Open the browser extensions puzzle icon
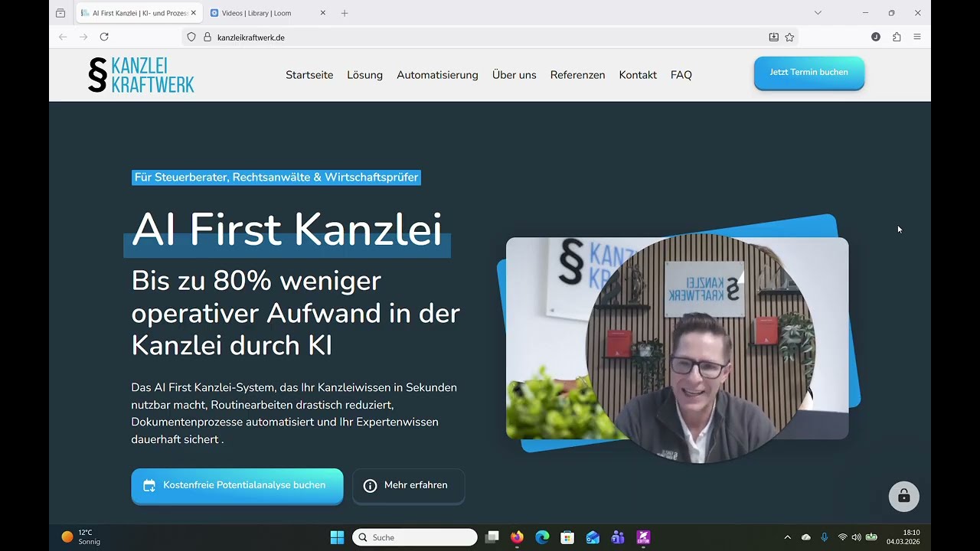This screenshot has width=980, height=551. pyautogui.click(x=897, y=37)
